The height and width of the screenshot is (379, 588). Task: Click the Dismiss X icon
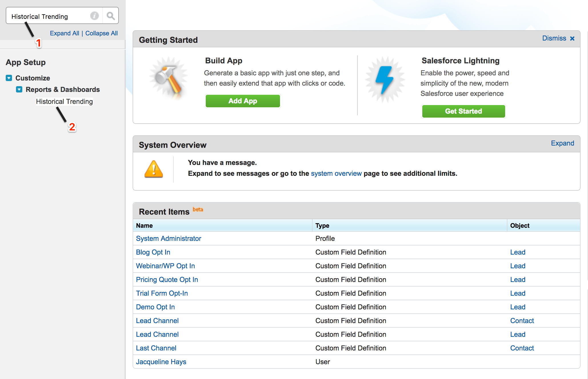click(572, 39)
